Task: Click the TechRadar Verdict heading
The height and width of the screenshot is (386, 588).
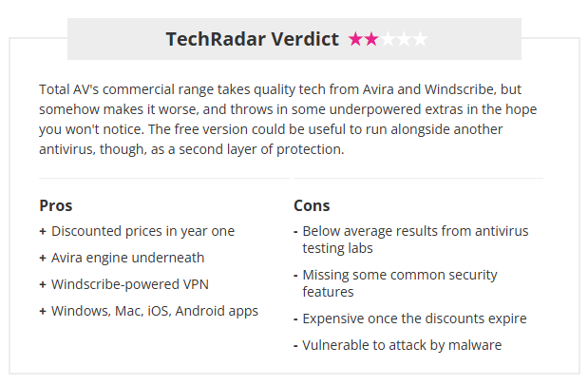Action: pos(252,39)
